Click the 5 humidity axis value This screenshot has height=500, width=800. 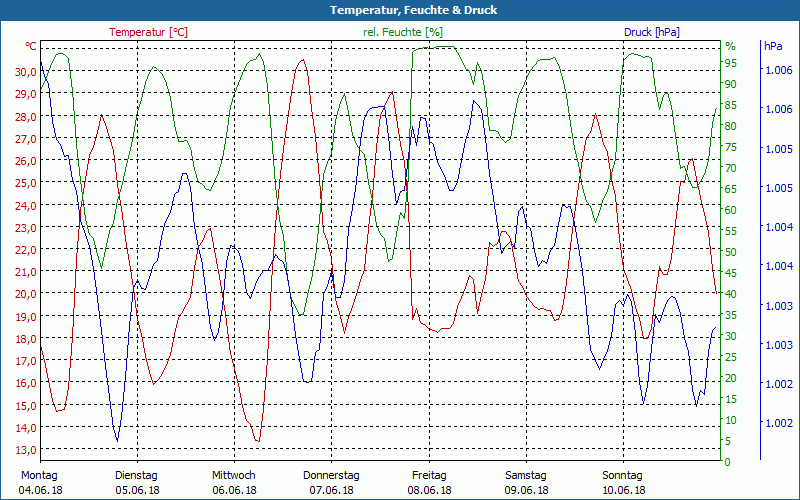pyautogui.click(x=728, y=440)
